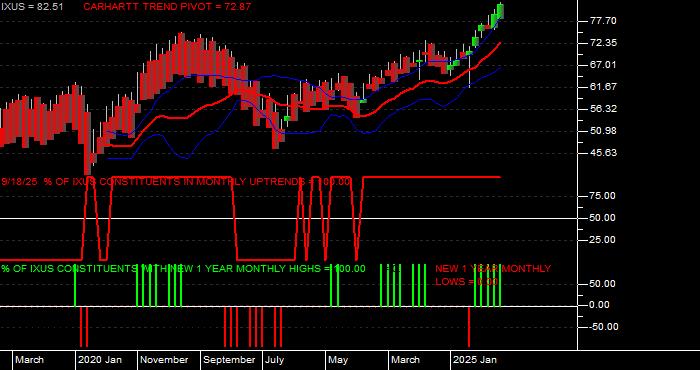Click the 77.70 price axis value
This screenshot has height=370, width=700.
[604, 21]
